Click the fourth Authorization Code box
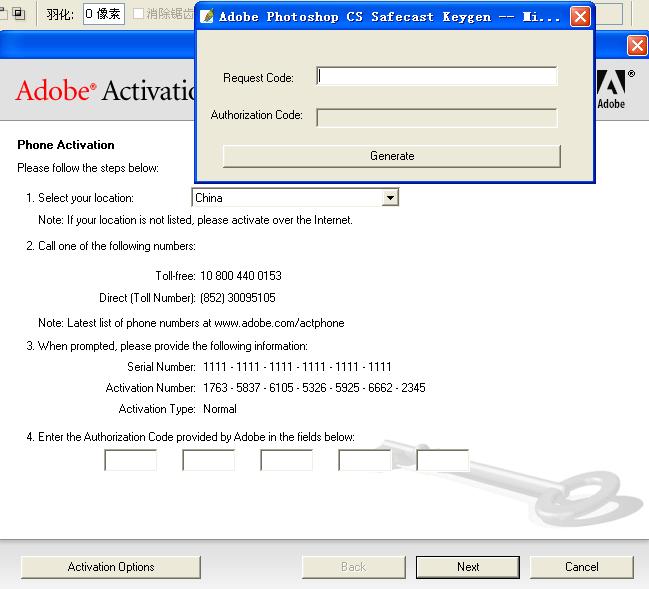 [365, 460]
